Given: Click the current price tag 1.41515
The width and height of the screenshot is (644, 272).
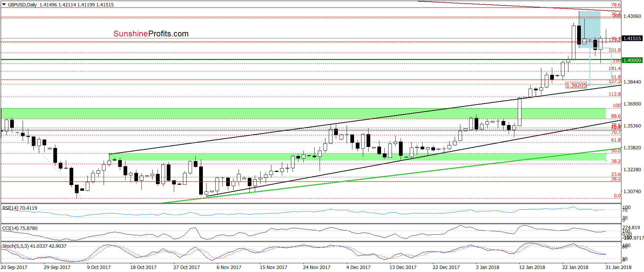Looking at the screenshot, I should [x=632, y=38].
